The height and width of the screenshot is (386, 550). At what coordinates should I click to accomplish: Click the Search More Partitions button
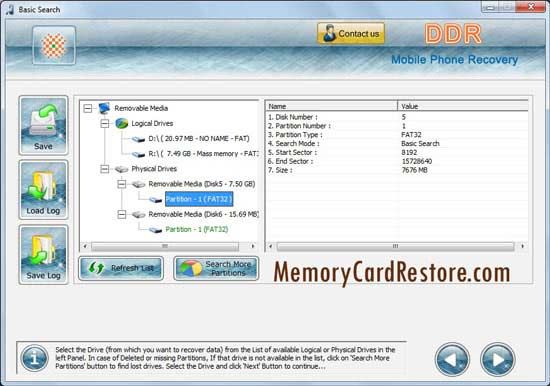pyautogui.click(x=216, y=268)
